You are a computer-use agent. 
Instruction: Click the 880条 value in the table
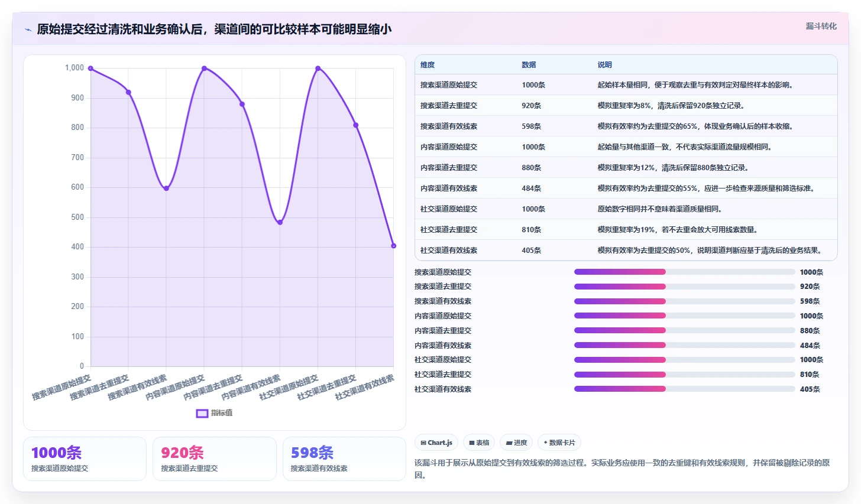(x=531, y=168)
